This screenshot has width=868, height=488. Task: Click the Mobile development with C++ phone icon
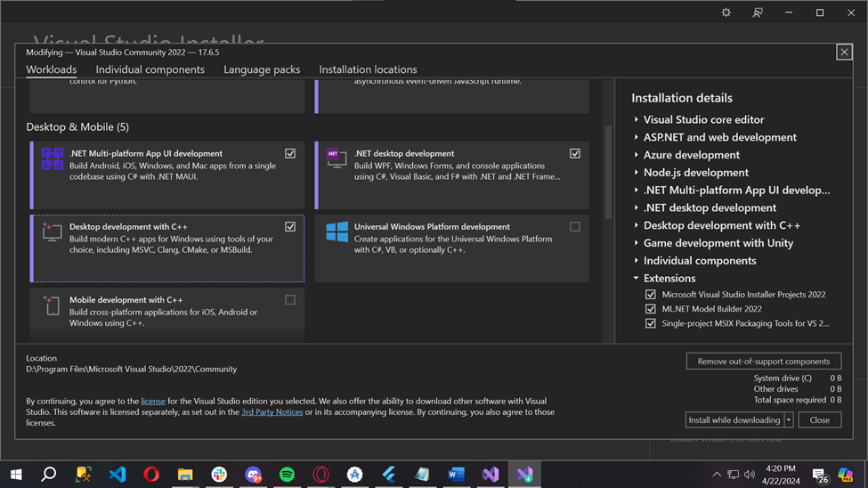tap(52, 305)
